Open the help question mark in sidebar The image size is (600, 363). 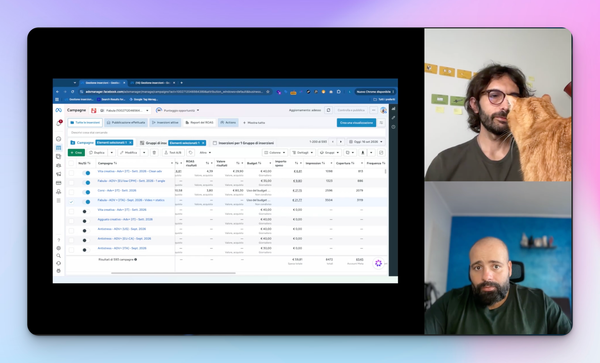click(x=59, y=240)
